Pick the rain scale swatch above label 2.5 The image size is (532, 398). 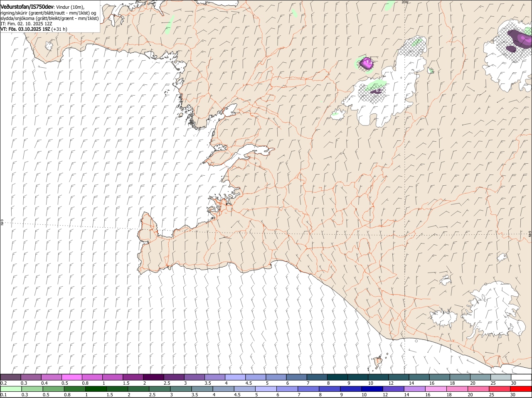(160, 389)
